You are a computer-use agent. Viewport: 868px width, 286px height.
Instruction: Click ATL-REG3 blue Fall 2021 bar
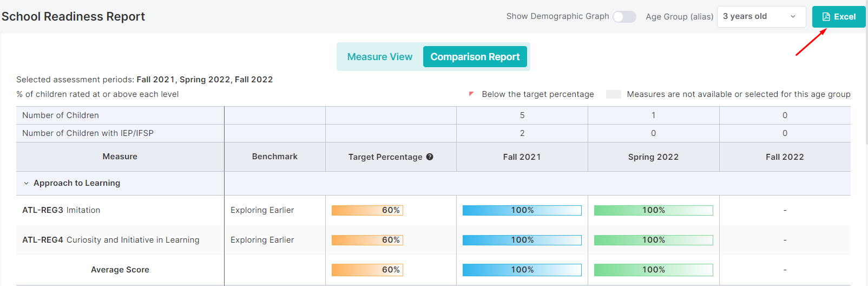coord(522,210)
